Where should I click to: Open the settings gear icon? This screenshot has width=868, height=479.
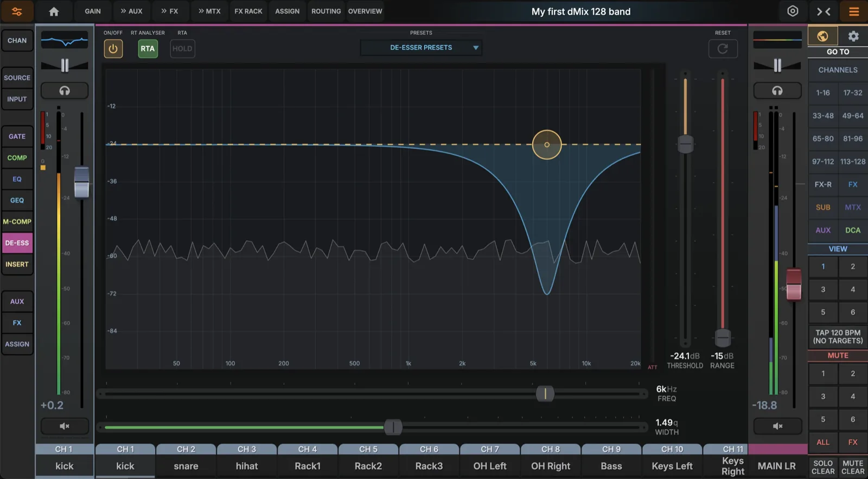click(853, 36)
